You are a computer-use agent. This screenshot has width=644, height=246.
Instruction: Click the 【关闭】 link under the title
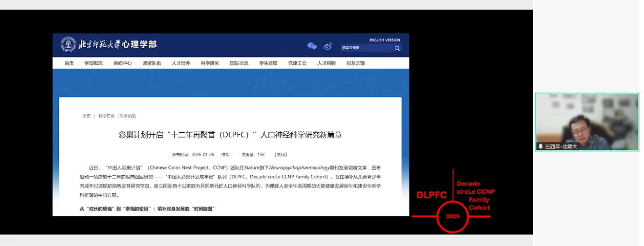pos(281,154)
